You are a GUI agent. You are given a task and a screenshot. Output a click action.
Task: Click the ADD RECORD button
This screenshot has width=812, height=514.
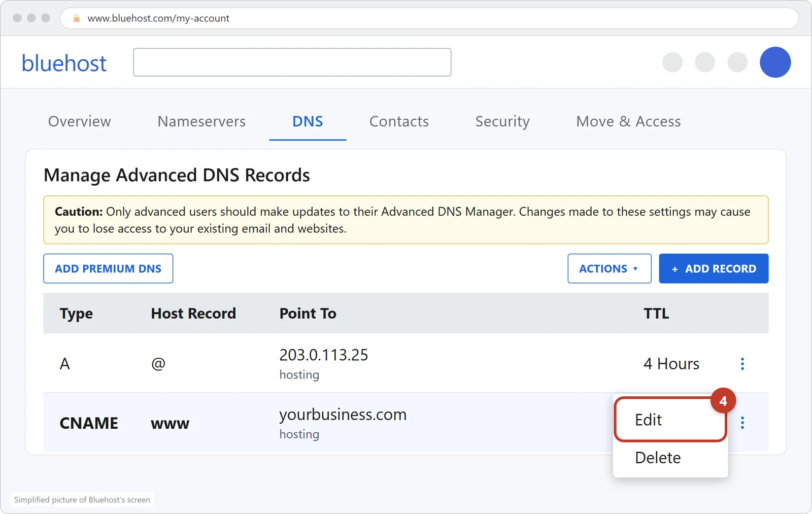(714, 268)
